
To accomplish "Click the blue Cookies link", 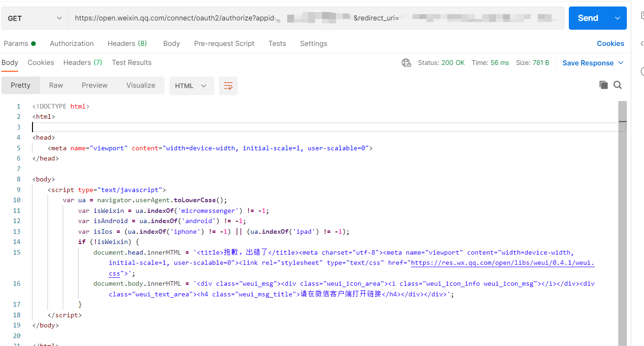I will 611,44.
